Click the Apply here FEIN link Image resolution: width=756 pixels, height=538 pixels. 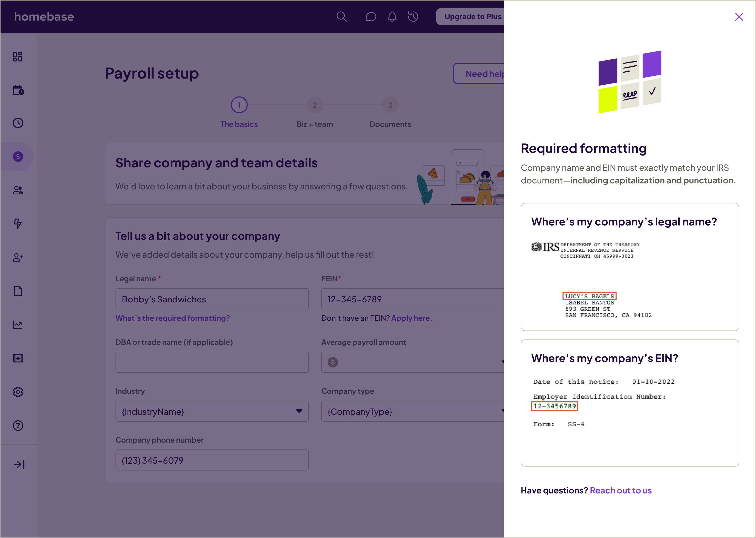coord(411,318)
